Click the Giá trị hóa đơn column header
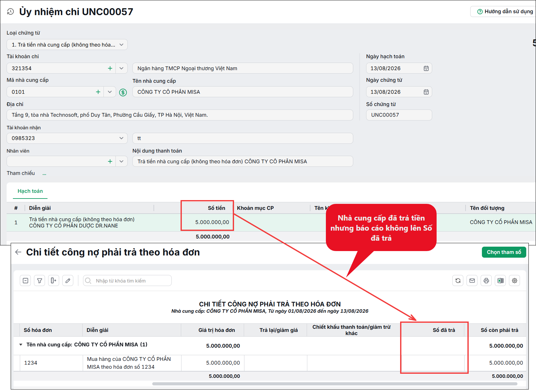The width and height of the screenshot is (536, 392). (217, 330)
